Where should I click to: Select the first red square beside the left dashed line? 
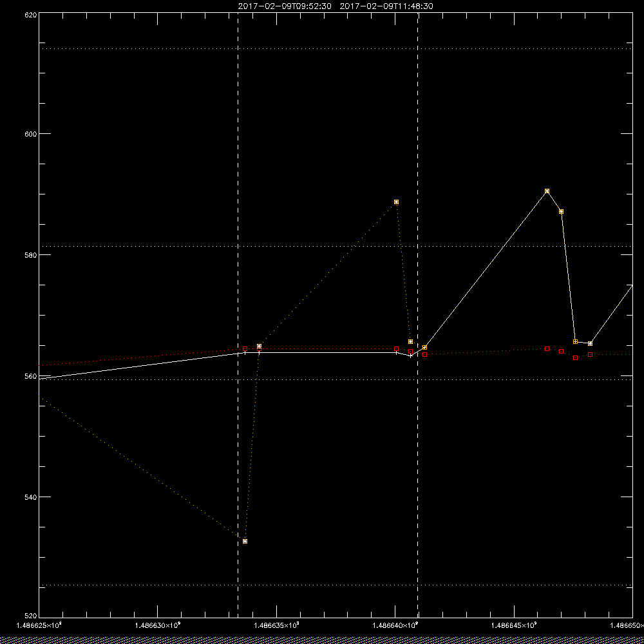tap(245, 348)
